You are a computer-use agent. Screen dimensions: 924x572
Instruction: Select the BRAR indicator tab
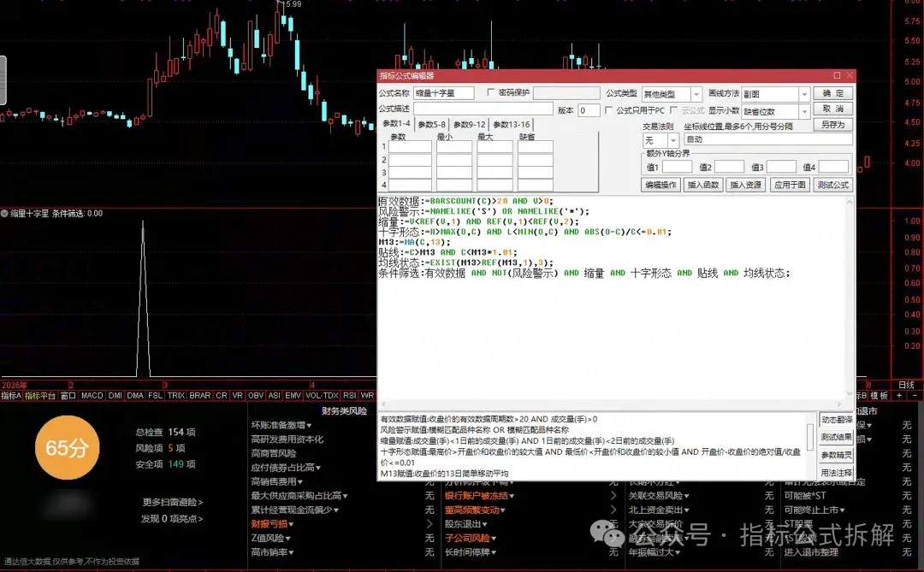199,395
